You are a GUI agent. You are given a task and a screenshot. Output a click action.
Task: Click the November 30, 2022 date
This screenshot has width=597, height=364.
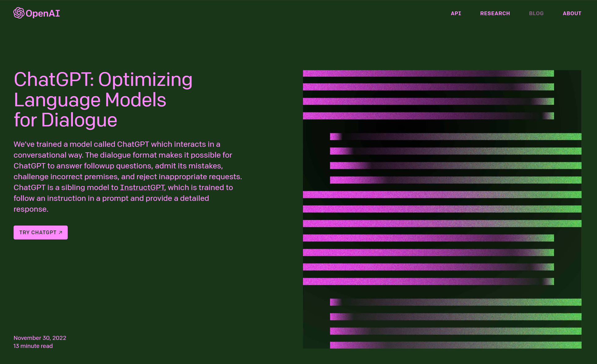point(40,338)
